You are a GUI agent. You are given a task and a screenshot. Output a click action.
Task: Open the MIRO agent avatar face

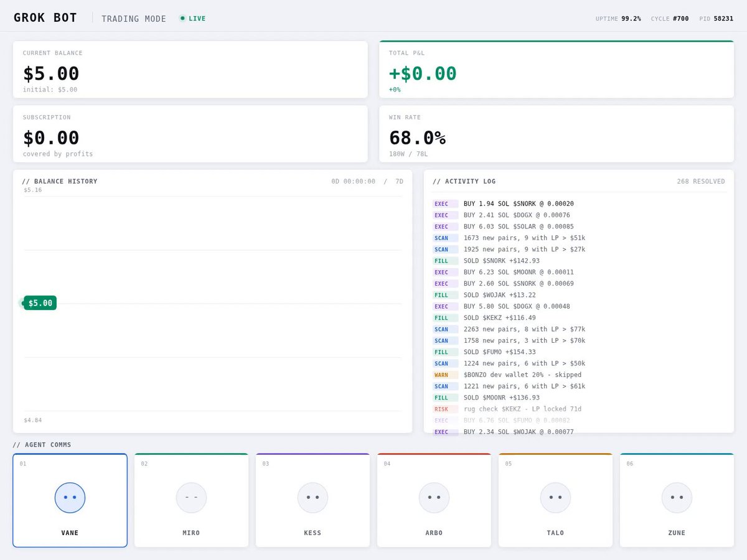click(x=191, y=498)
